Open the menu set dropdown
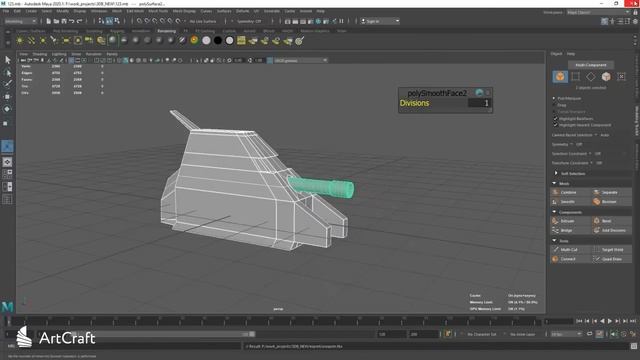This screenshot has height=360, width=640. pyautogui.click(x=20, y=21)
